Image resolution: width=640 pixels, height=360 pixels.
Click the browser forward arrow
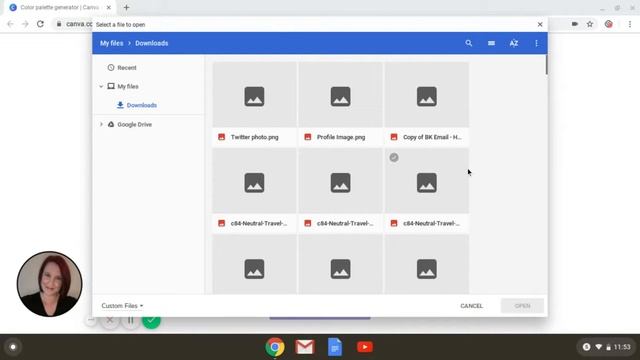(25, 24)
